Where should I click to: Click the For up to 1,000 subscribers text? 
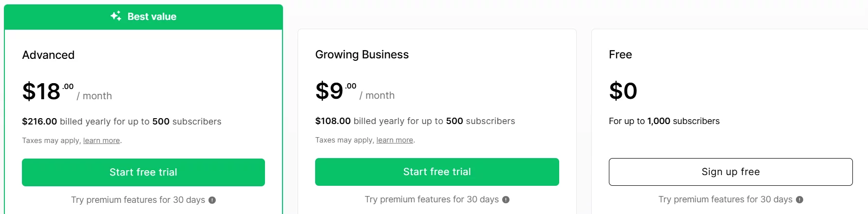click(664, 121)
